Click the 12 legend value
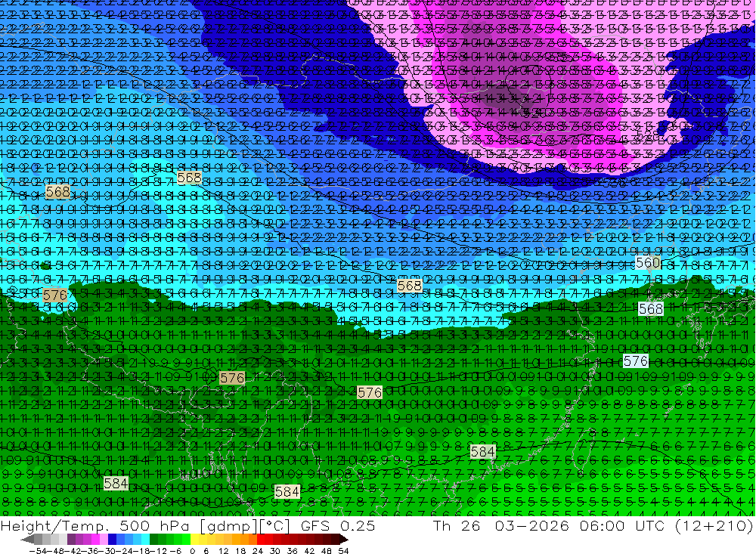Screen dimensions: 756x554 (224, 551)
